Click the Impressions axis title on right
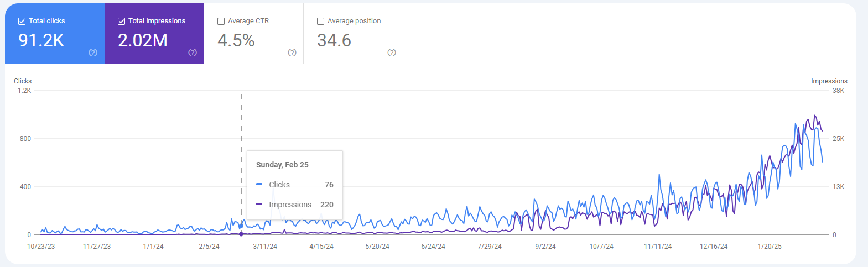Image resolution: width=868 pixels, height=267 pixels. click(829, 81)
